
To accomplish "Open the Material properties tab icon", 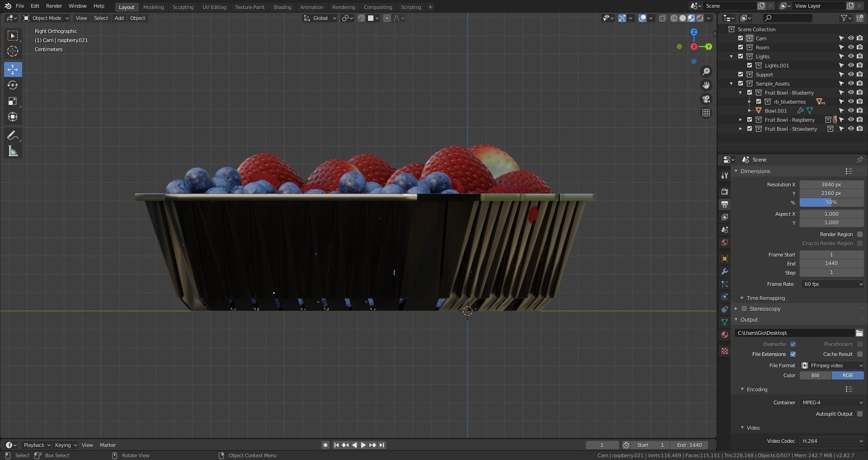I will click(725, 335).
